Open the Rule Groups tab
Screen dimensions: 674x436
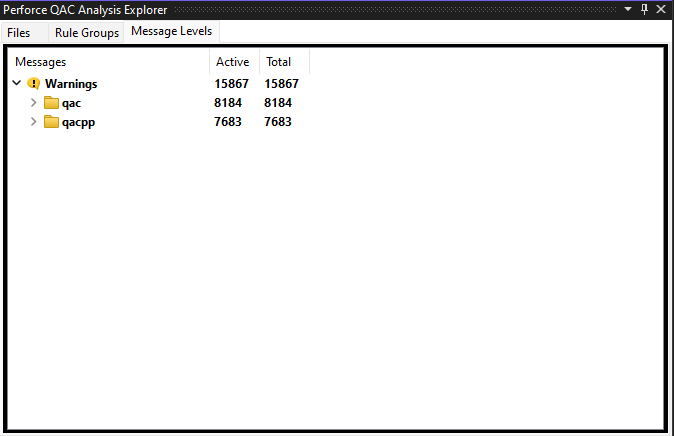pyautogui.click(x=86, y=32)
